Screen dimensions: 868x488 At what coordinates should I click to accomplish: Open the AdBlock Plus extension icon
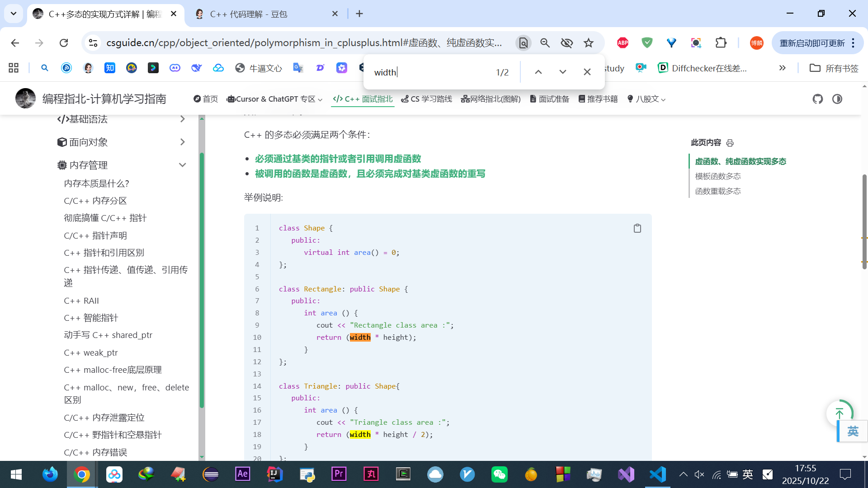click(x=623, y=43)
